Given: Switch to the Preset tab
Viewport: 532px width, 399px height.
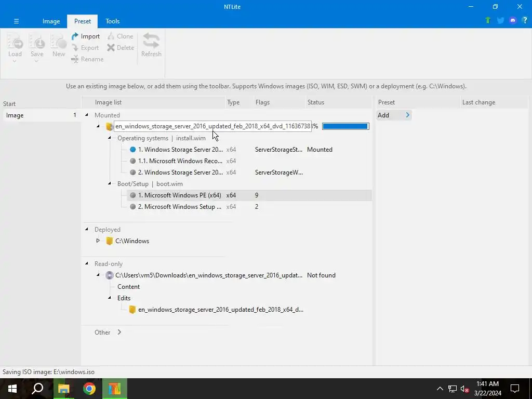Looking at the screenshot, I should [83, 21].
